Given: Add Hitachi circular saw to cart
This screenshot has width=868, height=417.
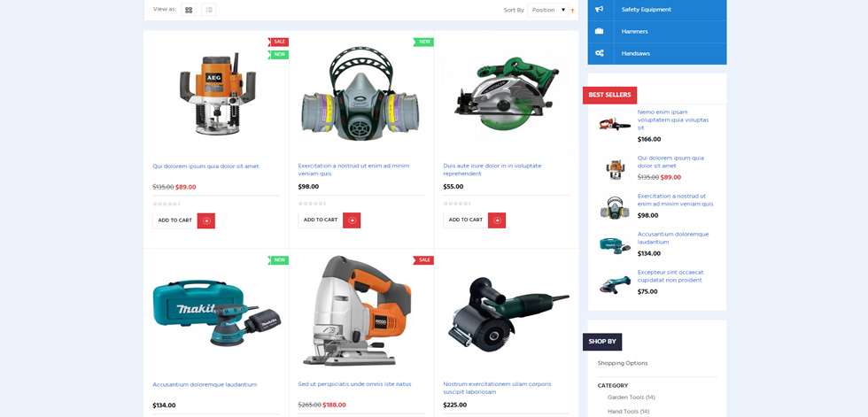Looking at the screenshot, I should click(466, 220).
